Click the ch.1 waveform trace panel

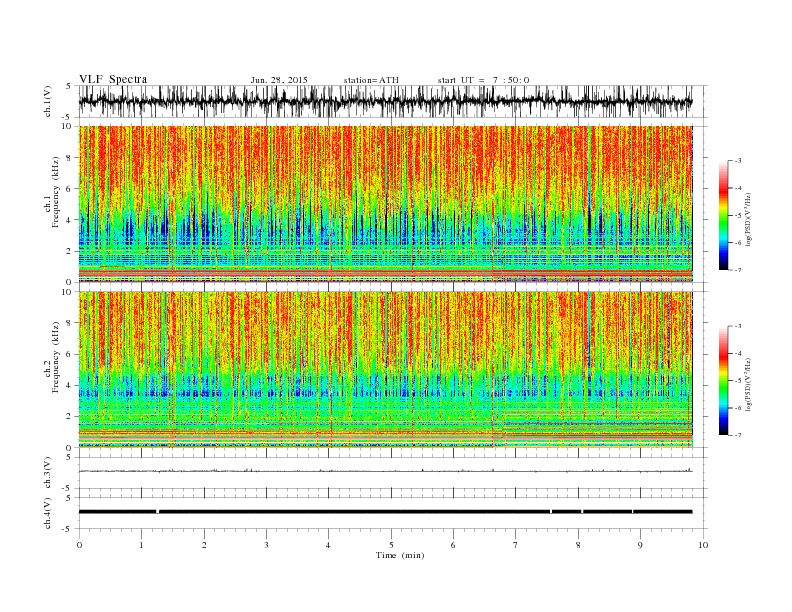click(x=393, y=101)
